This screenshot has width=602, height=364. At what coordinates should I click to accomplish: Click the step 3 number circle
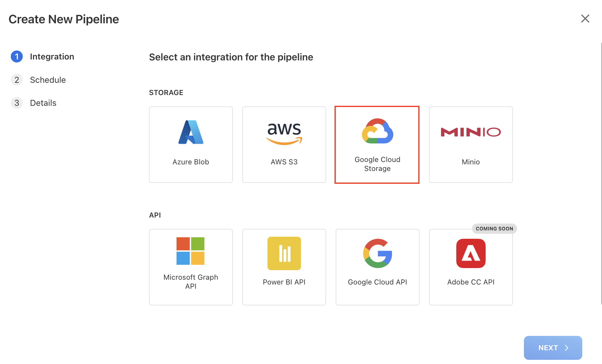click(x=17, y=103)
